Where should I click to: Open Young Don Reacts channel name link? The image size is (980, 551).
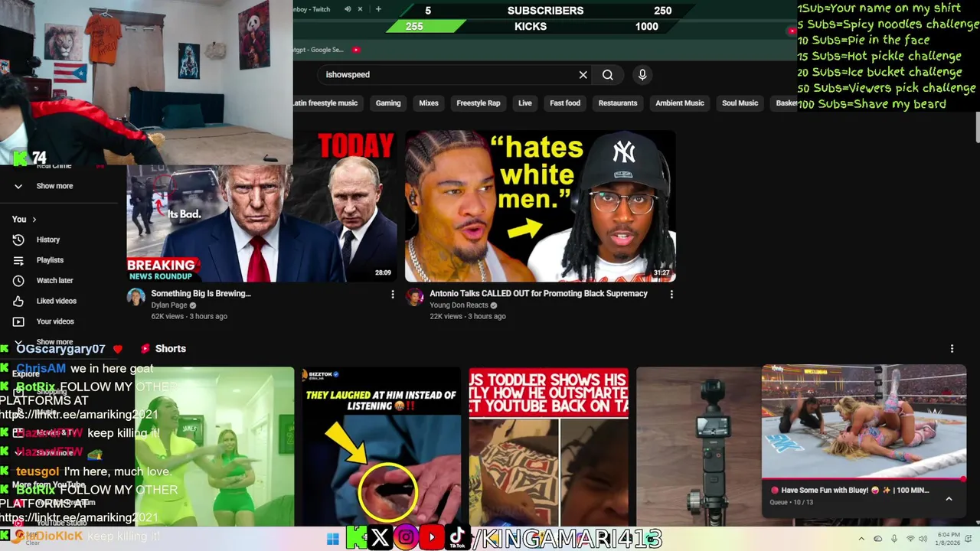[x=459, y=305]
